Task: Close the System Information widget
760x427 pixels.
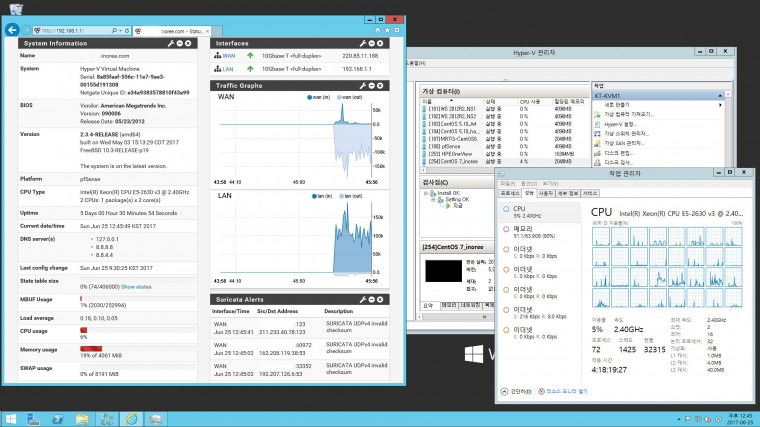Action: coord(188,44)
